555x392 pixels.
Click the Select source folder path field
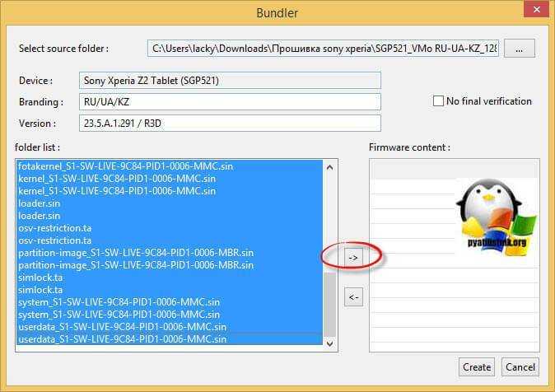323,48
